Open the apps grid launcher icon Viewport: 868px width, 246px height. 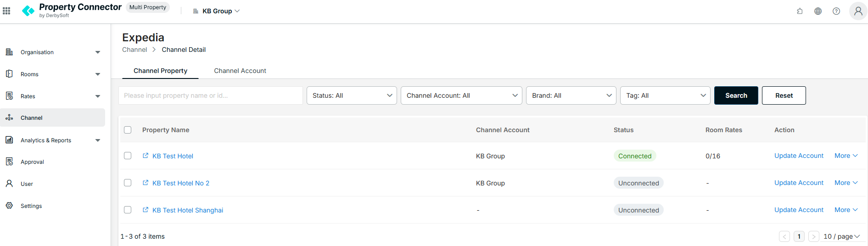(x=6, y=11)
